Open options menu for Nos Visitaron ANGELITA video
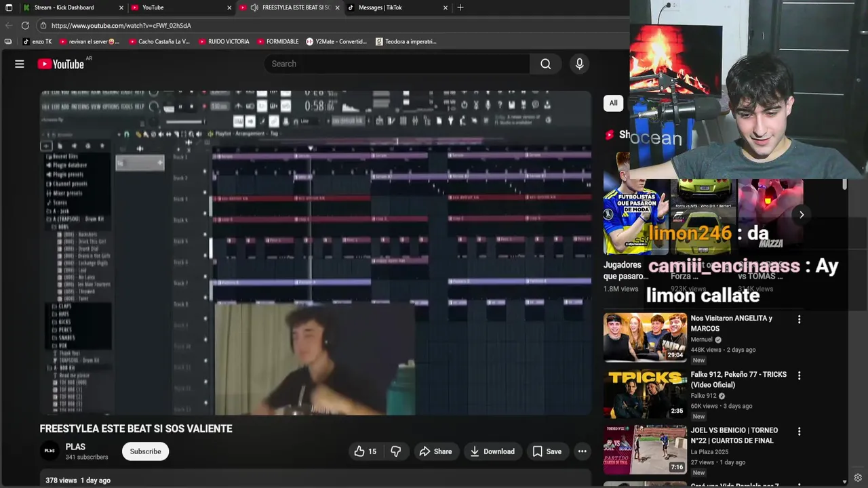Screen dimensions: 868x488 799,319
